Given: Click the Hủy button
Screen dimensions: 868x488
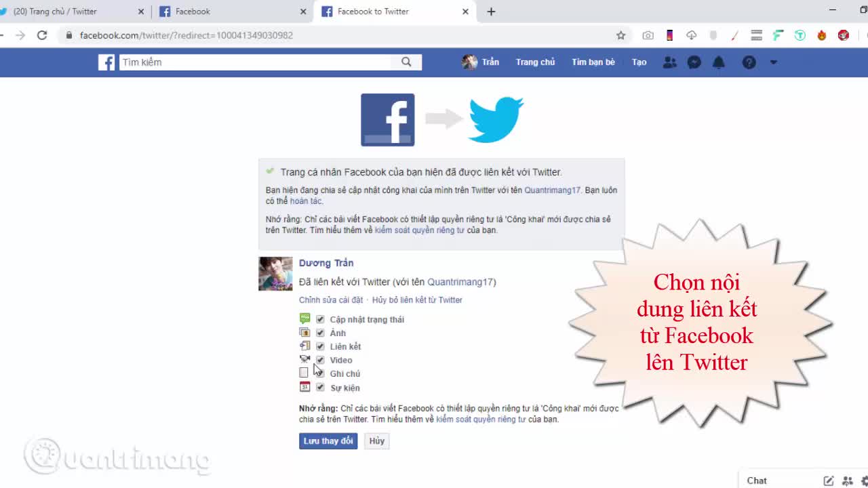Looking at the screenshot, I should coord(377,441).
